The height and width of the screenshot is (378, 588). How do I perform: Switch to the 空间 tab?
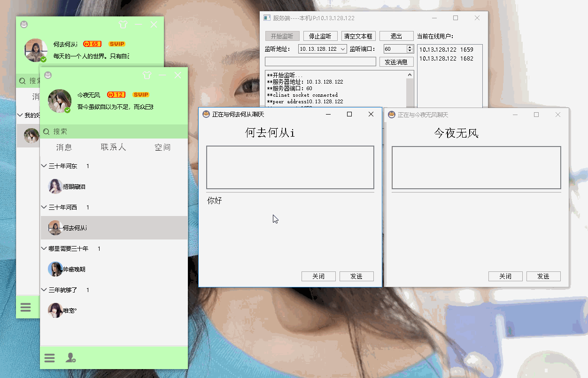tap(162, 147)
